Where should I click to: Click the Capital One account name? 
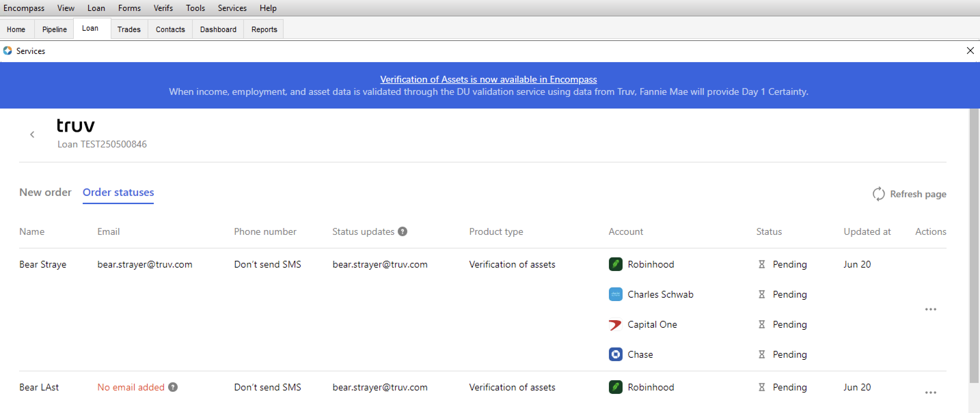pyautogui.click(x=652, y=325)
